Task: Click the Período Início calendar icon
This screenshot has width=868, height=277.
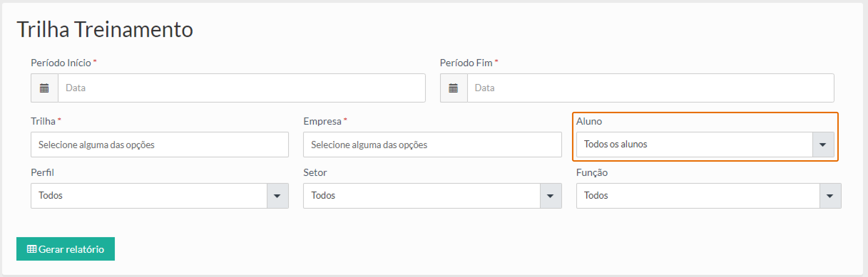Action: pyautogui.click(x=44, y=88)
